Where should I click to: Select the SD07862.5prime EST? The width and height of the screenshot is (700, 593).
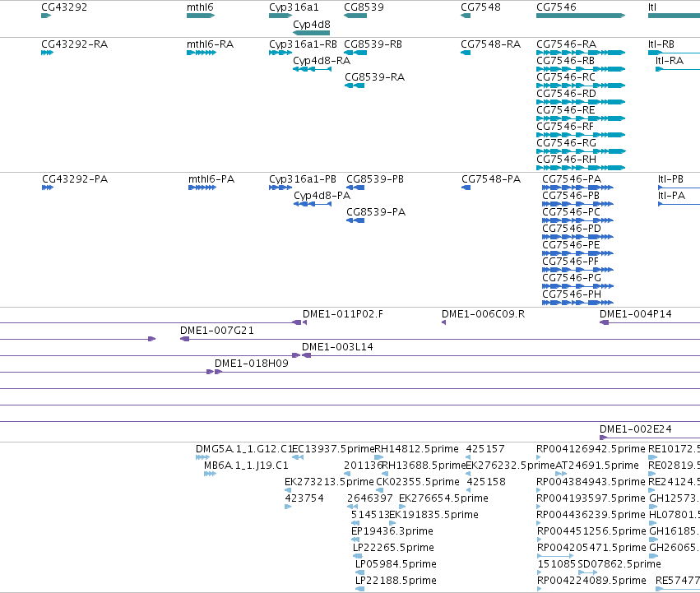[587, 572]
